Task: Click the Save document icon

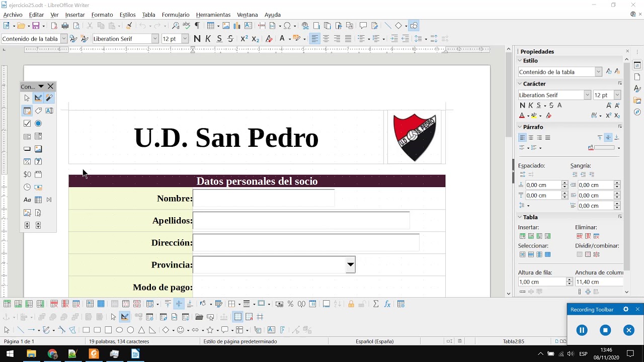Action: 36,26
